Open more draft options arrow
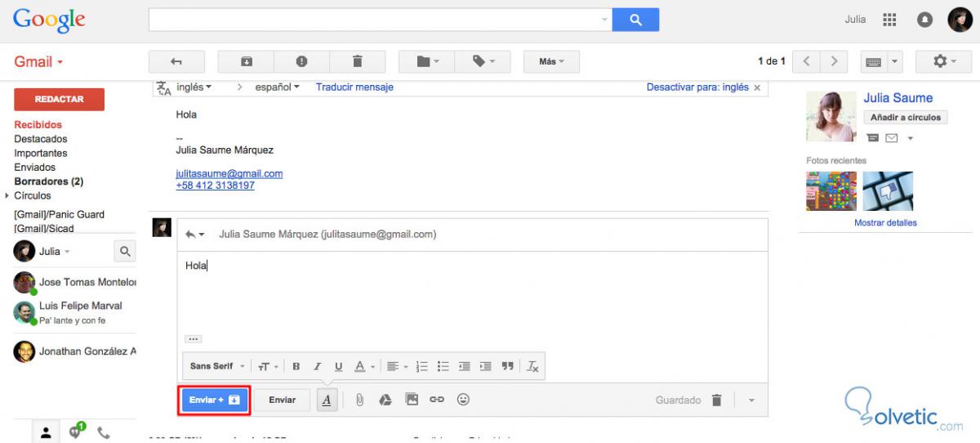 point(751,400)
